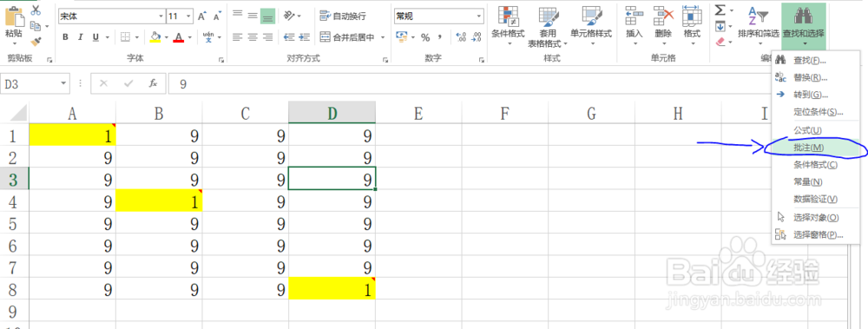The height and width of the screenshot is (329, 868).
Task: Expand the font color dropdown arrow
Action: pyautogui.click(x=190, y=37)
